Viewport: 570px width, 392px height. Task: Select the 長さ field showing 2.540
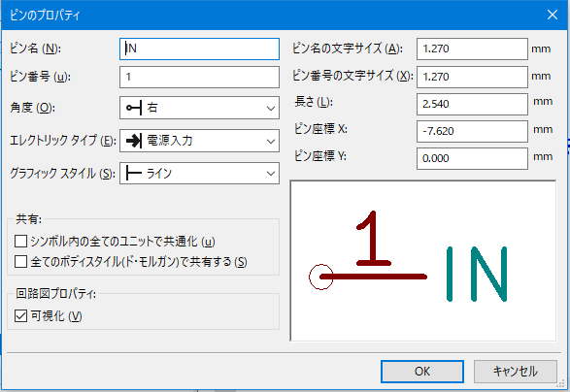coord(472,104)
